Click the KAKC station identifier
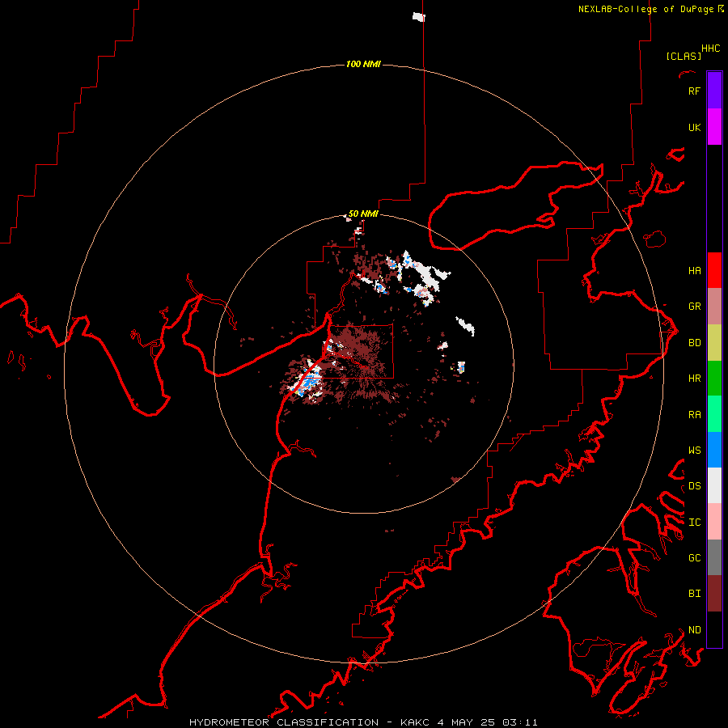The height and width of the screenshot is (728, 728). (x=413, y=722)
